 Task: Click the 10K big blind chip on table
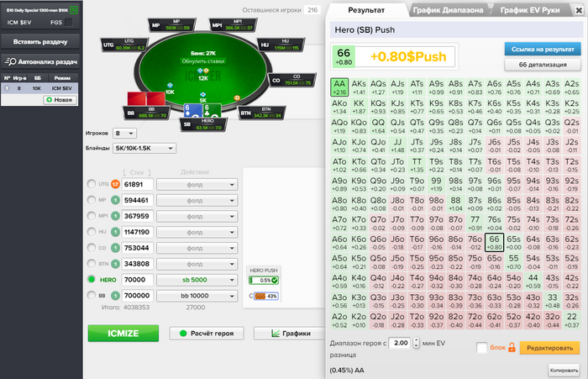click(x=170, y=86)
